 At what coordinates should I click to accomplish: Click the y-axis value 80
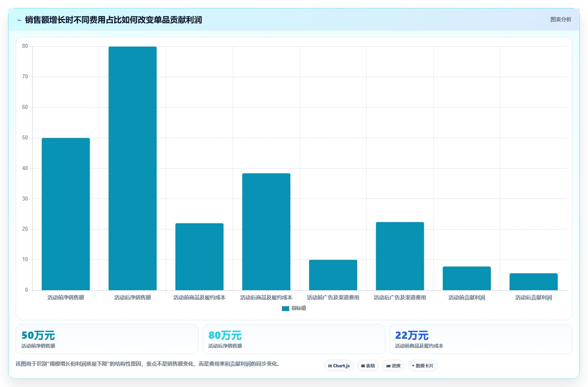click(25, 46)
